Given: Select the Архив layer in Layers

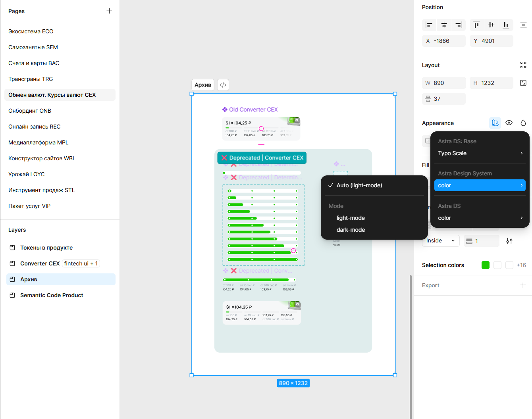Looking at the screenshot, I should pos(61,279).
